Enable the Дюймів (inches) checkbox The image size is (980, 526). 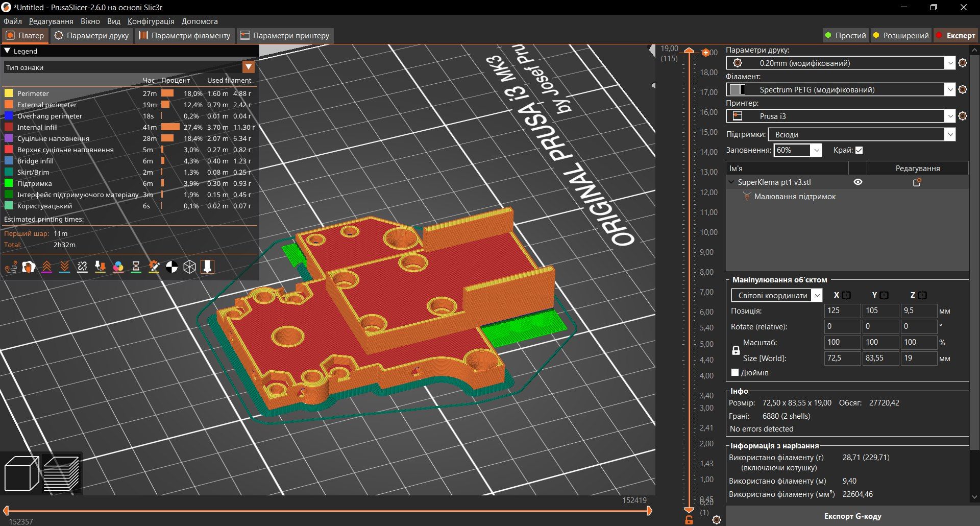click(x=735, y=372)
